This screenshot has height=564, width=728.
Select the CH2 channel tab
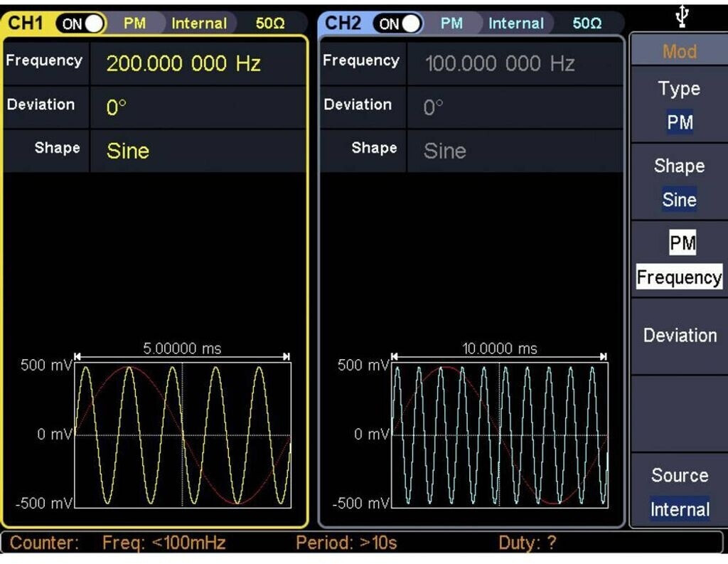click(x=342, y=23)
